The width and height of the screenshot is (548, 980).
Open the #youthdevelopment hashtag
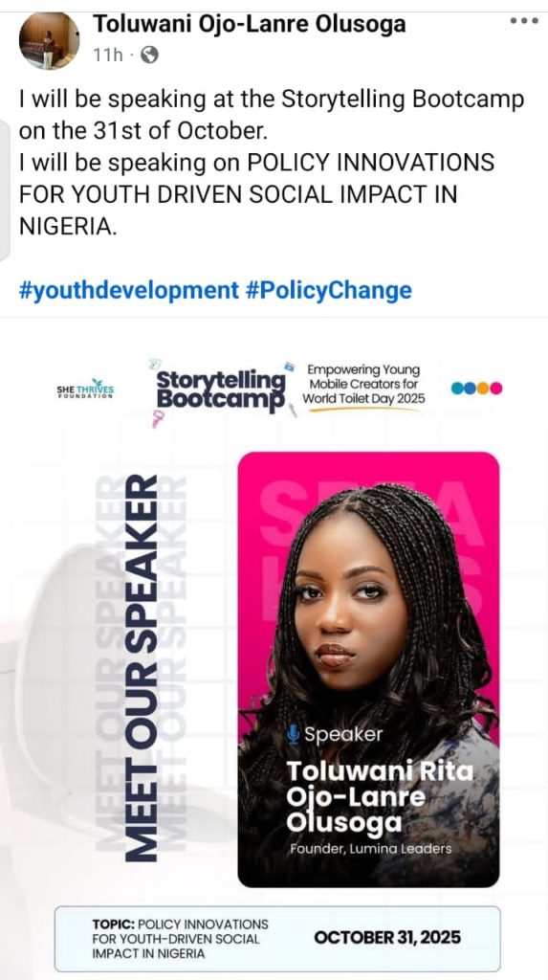[129, 291]
